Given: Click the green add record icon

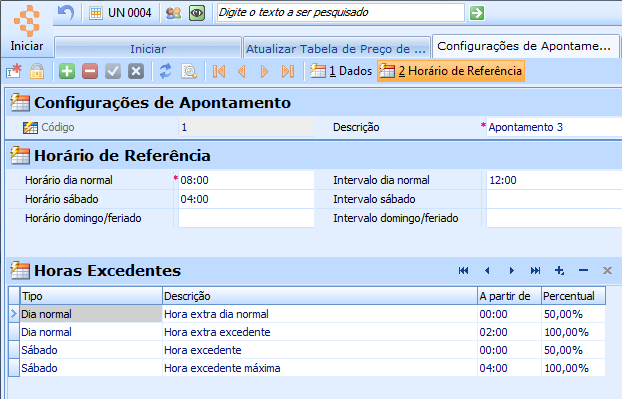Looking at the screenshot, I should tap(67, 71).
